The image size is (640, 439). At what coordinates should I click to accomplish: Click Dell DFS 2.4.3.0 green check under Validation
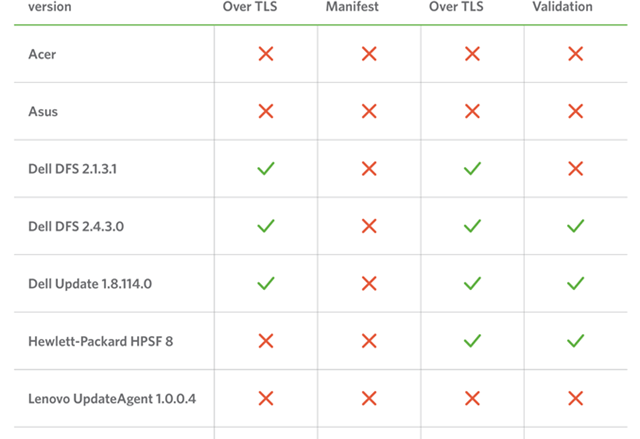(x=576, y=226)
